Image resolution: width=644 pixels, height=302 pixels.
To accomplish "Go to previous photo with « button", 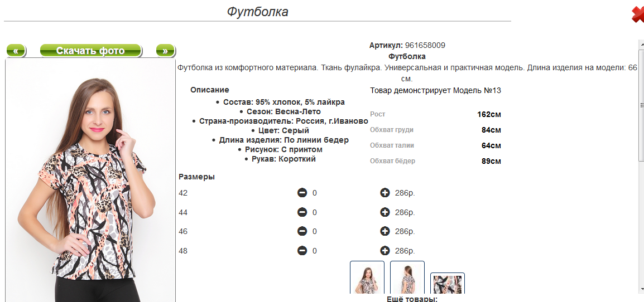I will (16, 51).
